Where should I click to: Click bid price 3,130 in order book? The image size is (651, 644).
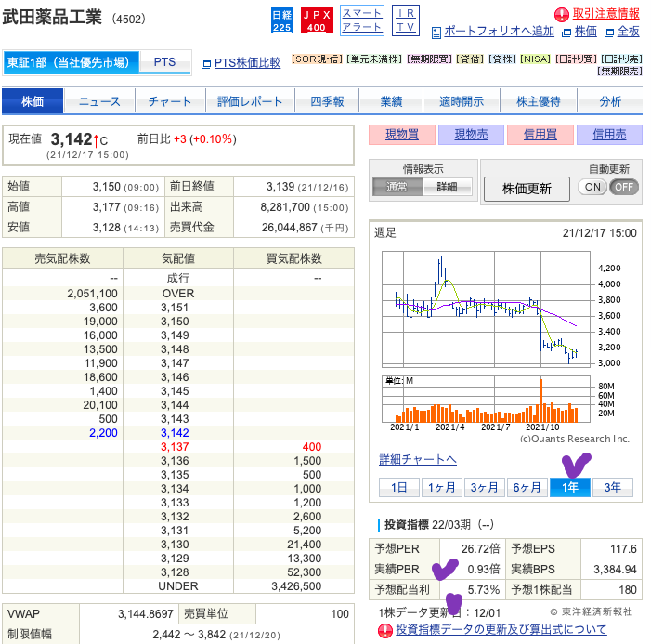(x=175, y=545)
